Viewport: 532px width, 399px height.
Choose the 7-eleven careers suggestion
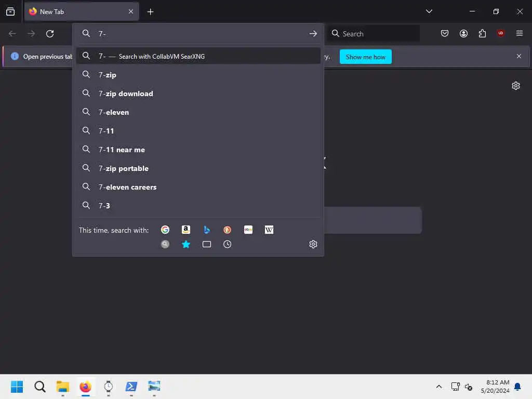click(198, 187)
